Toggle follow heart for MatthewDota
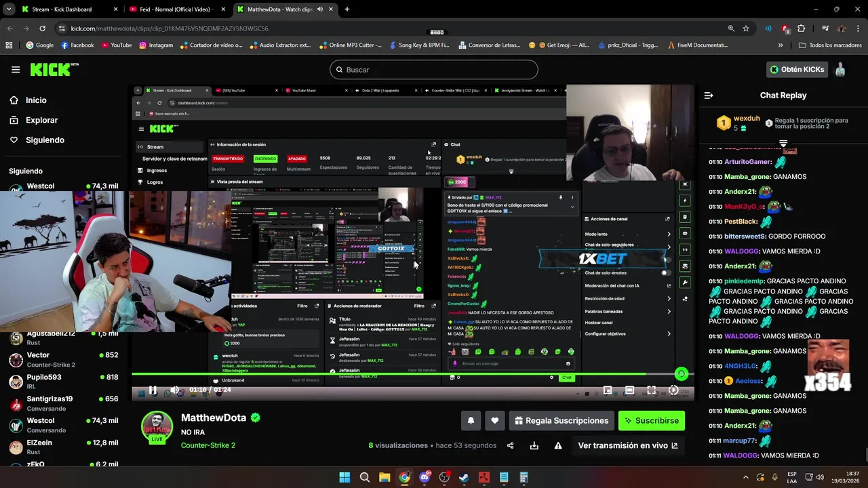The width and height of the screenshot is (868, 488). pos(495,421)
